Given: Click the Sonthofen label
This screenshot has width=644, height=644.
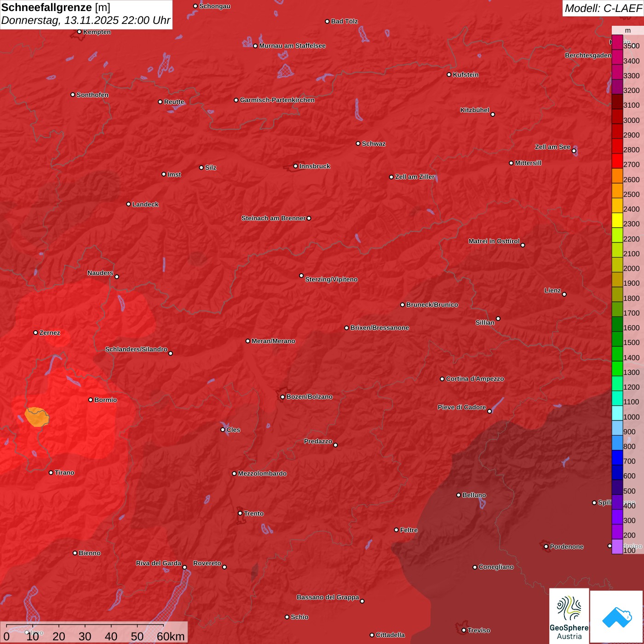Looking at the screenshot, I should [x=92, y=95].
